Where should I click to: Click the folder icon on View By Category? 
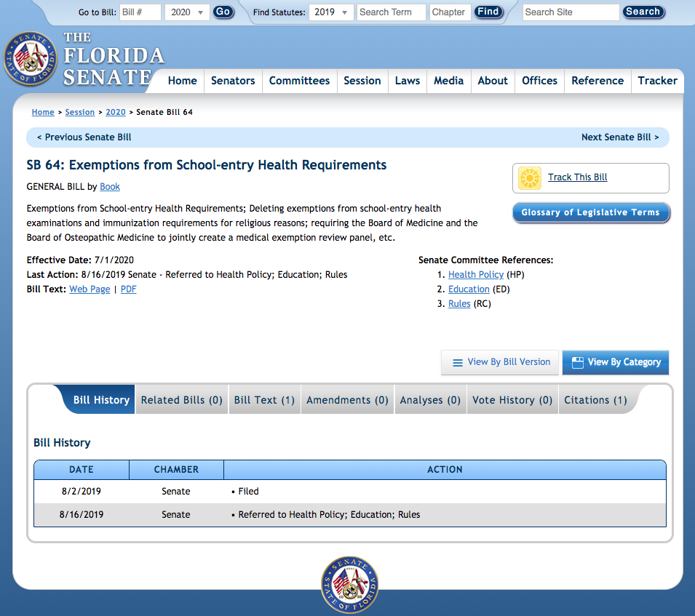578,363
